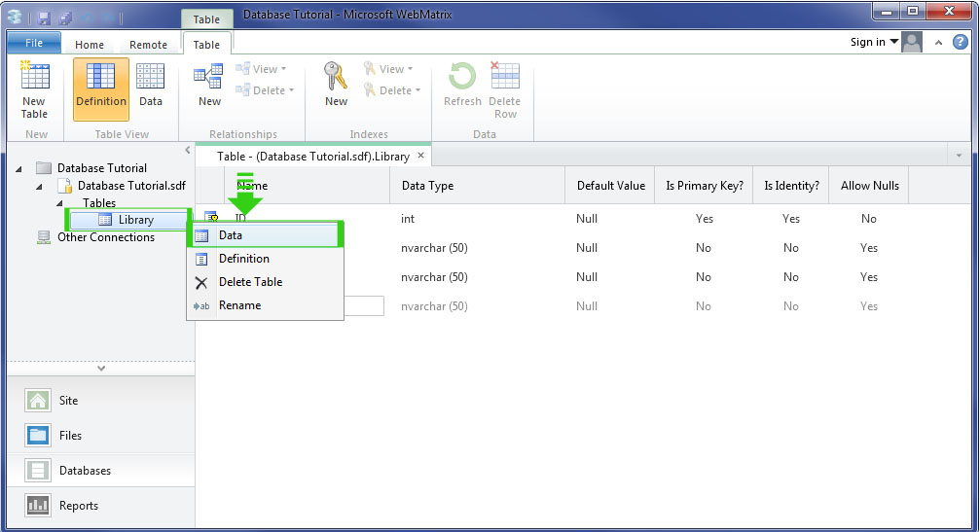
Task: Click the Is Primary Key? column header
Action: click(704, 186)
